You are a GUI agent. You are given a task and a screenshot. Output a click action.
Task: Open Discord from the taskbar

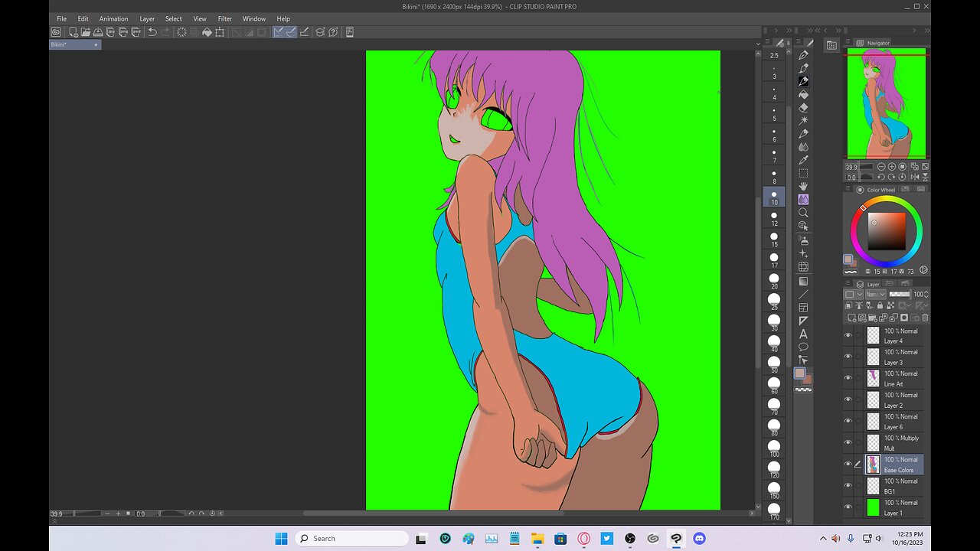point(699,539)
